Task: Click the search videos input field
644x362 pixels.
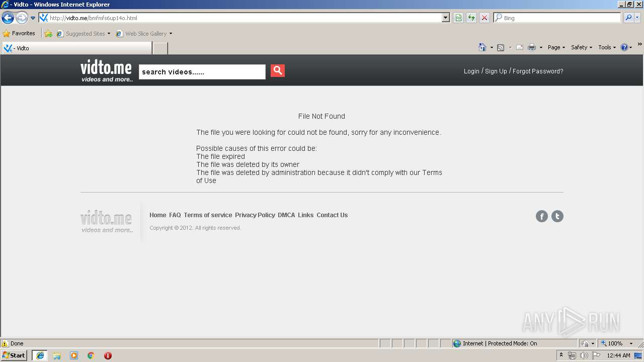Action: (202, 72)
